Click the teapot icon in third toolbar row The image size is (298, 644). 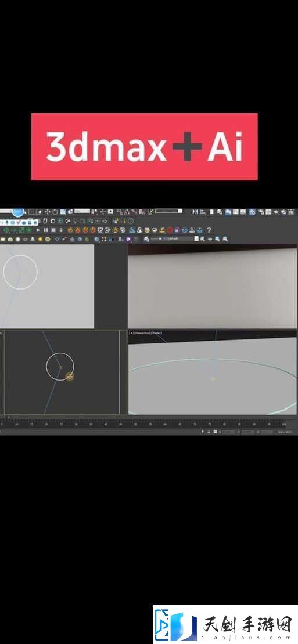click(155, 230)
